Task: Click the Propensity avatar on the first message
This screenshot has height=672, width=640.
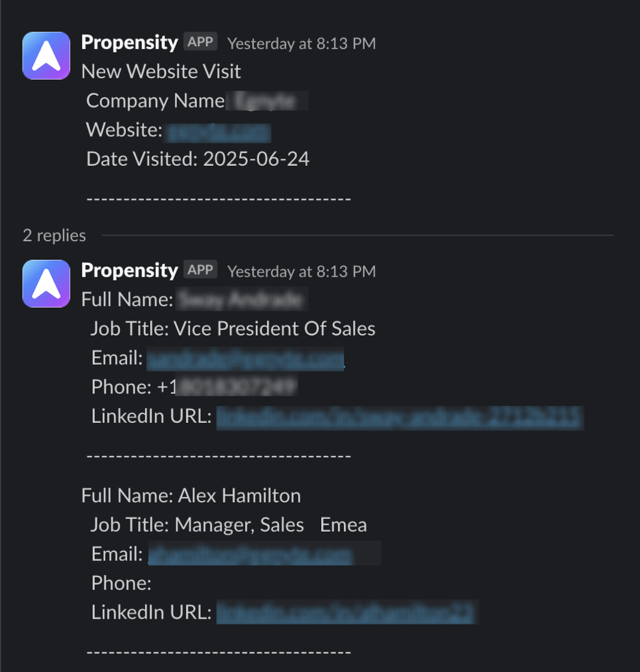Action: click(x=46, y=55)
